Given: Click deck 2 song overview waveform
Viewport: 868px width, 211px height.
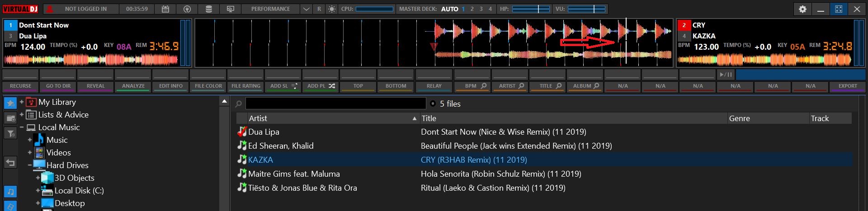Looking at the screenshot, I should (765, 59).
